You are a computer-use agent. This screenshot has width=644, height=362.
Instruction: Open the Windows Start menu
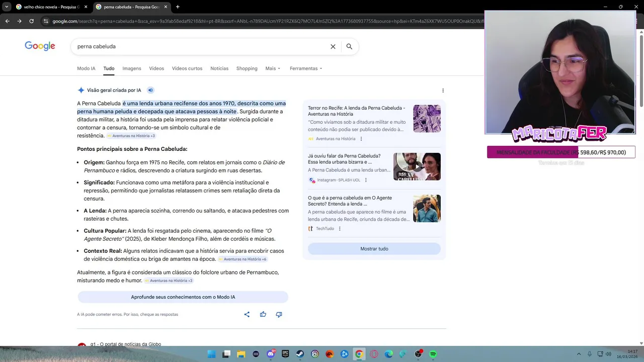click(x=212, y=354)
